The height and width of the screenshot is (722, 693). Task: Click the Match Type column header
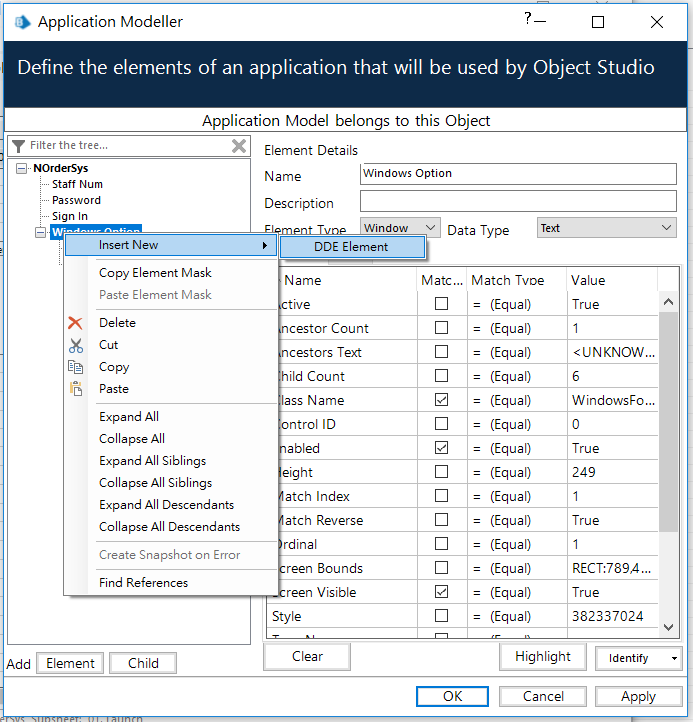coord(517,280)
